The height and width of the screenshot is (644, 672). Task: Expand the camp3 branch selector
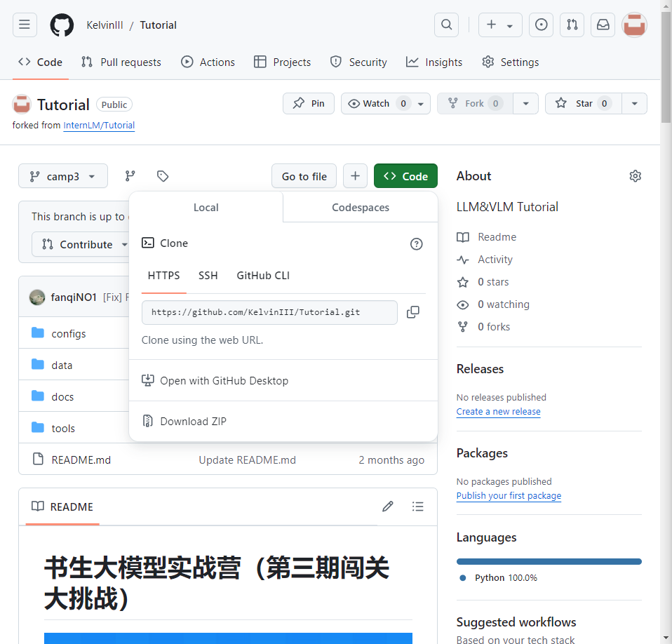coord(62,176)
